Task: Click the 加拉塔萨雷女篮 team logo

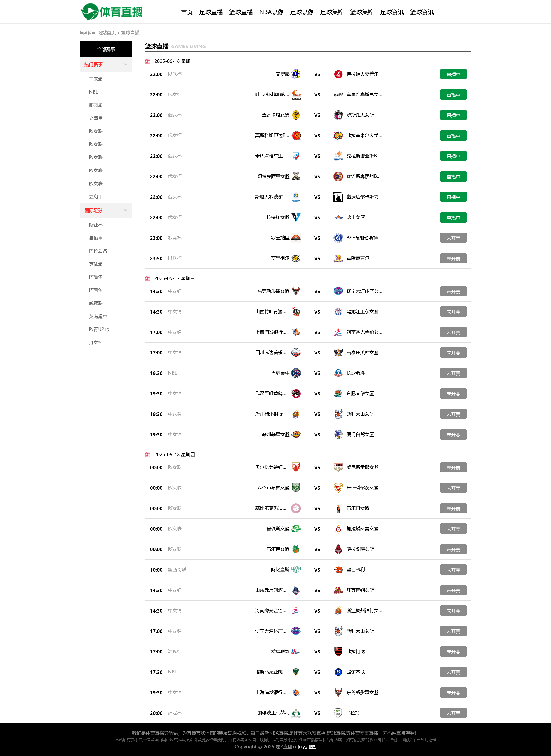Action: [x=338, y=529]
